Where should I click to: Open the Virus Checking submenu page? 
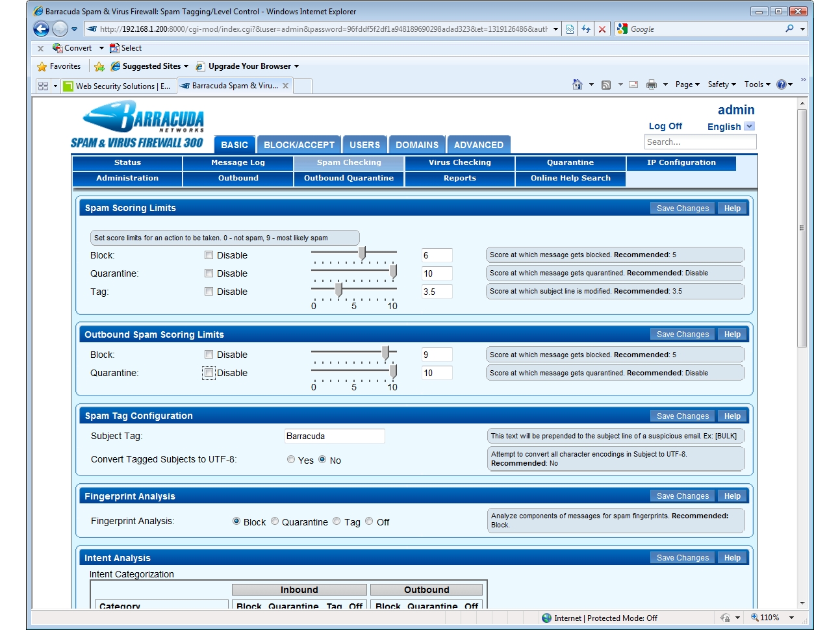point(460,162)
